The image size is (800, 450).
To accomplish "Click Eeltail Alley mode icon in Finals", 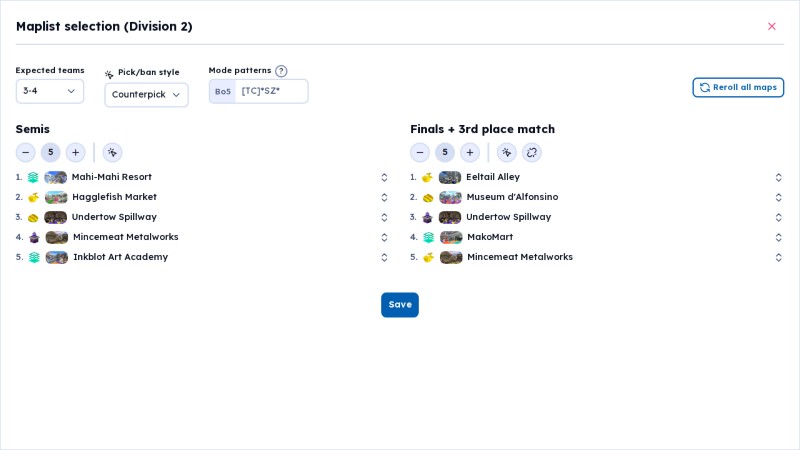I will [x=427, y=177].
